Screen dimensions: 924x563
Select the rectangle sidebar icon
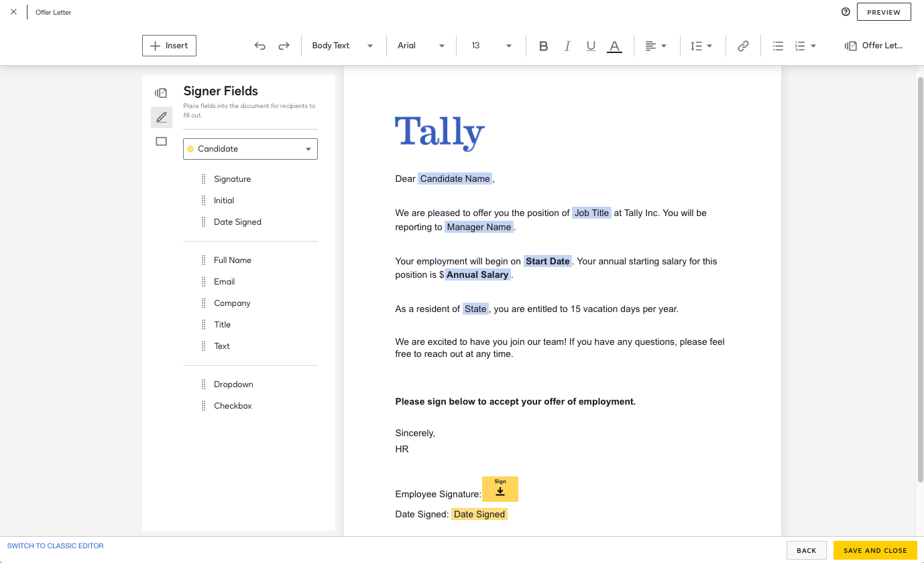[161, 142]
